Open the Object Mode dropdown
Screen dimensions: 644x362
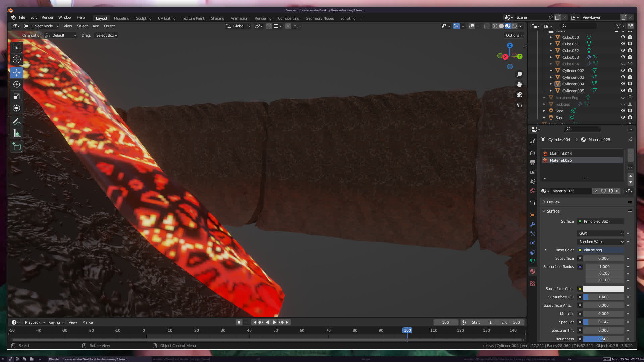pyautogui.click(x=42, y=26)
